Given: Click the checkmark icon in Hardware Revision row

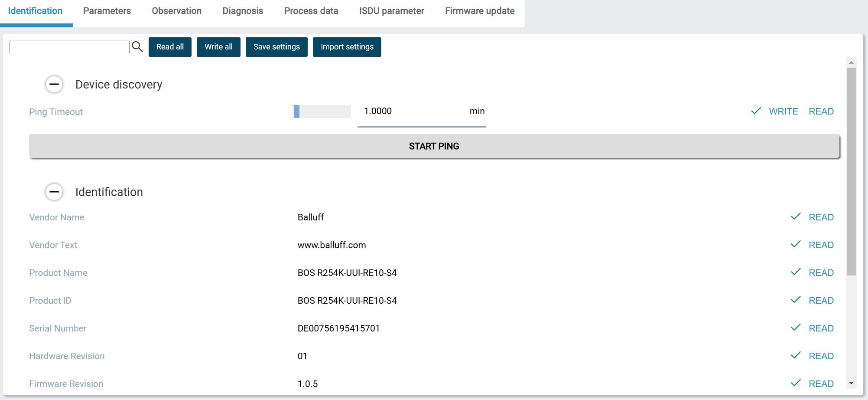Looking at the screenshot, I should point(796,355).
